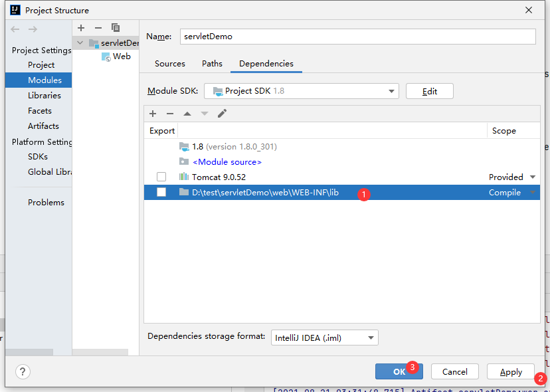Click the Tomcat 9.0.52 library icon
Viewport: 550px width, 392px height.
tap(184, 177)
